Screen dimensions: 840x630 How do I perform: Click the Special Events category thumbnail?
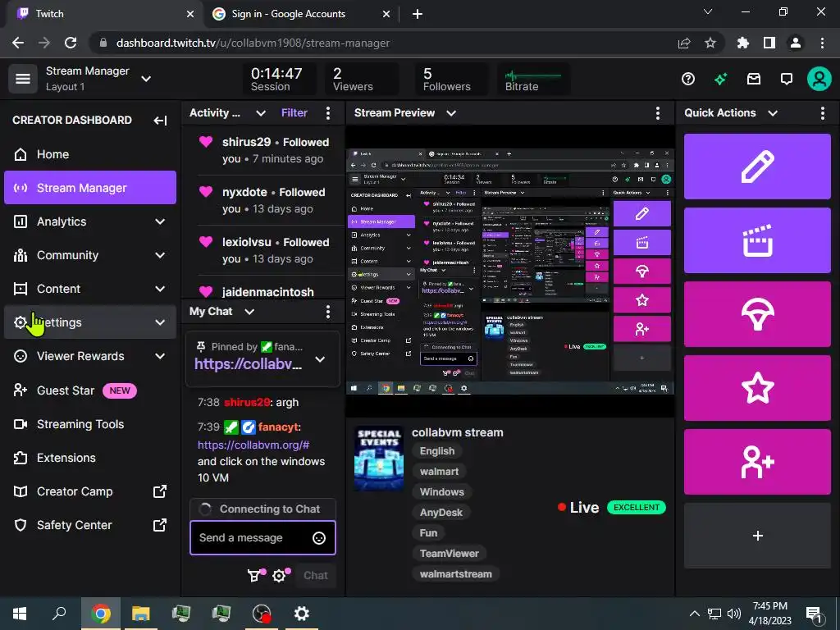[x=379, y=459]
